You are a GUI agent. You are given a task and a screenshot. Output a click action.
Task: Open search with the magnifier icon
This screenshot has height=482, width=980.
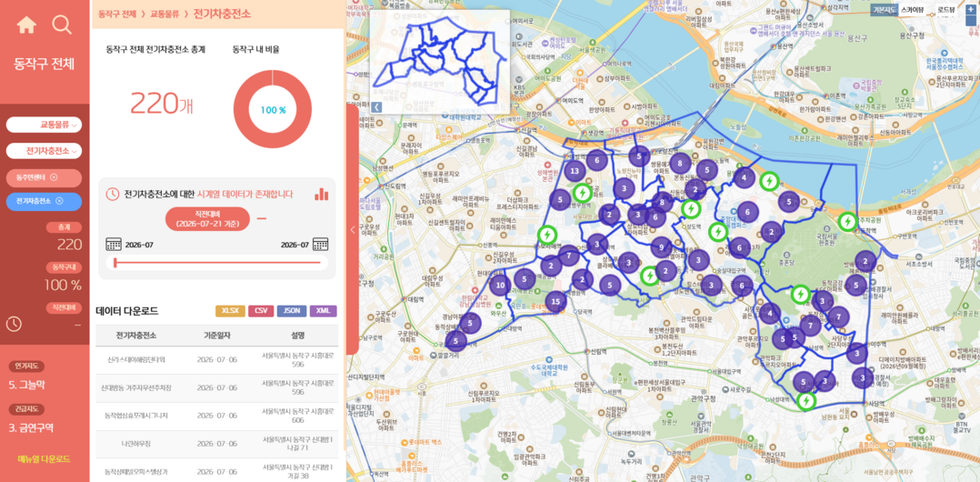tap(62, 25)
